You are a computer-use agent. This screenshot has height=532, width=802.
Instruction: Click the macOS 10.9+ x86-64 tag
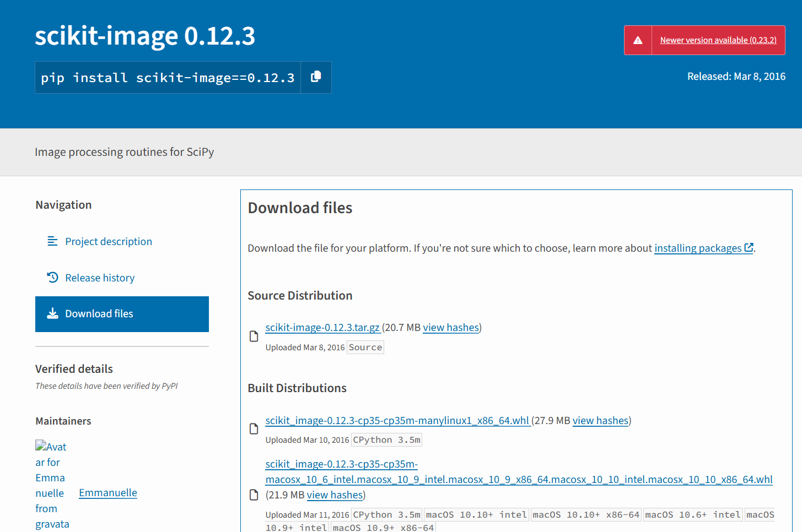(x=384, y=528)
